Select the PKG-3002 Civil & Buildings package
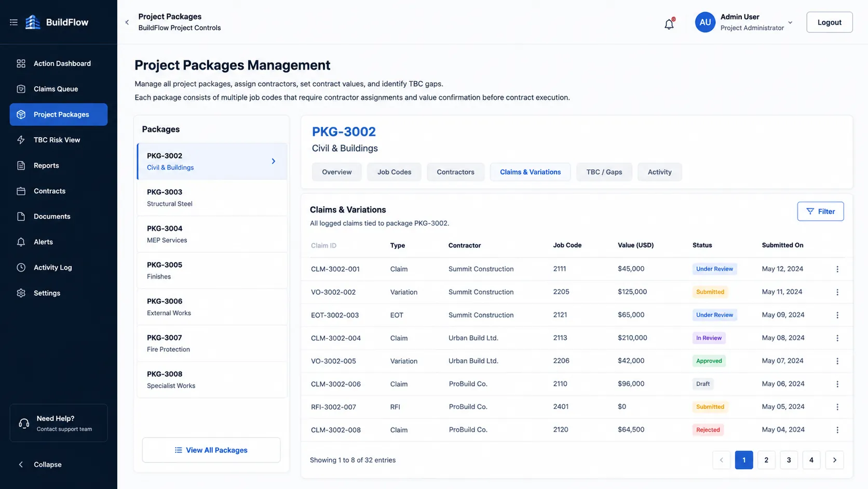 click(x=212, y=161)
